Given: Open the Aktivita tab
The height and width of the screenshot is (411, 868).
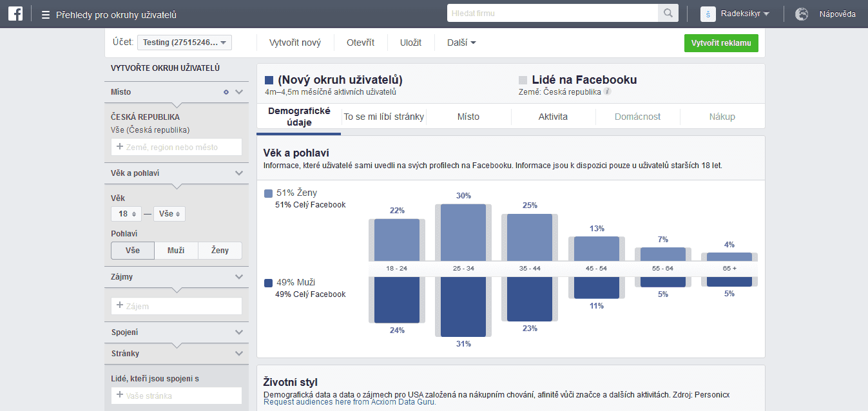Looking at the screenshot, I should (x=553, y=117).
